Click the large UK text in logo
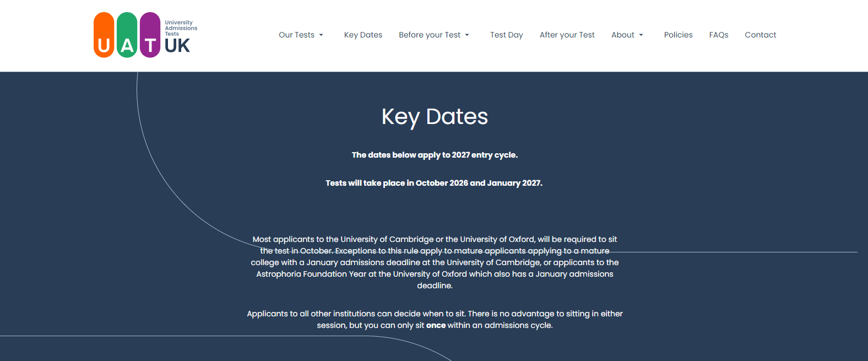Image resolution: width=868 pixels, height=361 pixels. [x=177, y=46]
